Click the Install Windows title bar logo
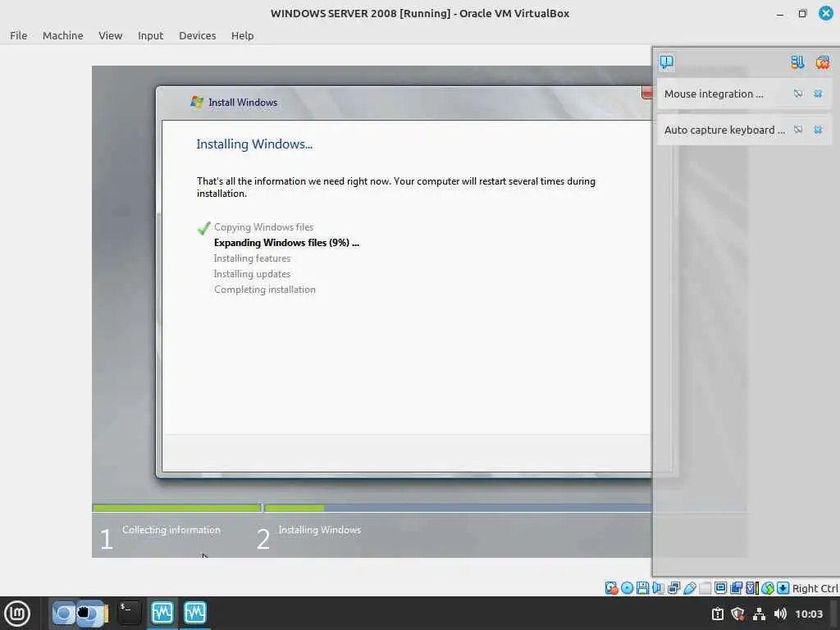 point(197,102)
